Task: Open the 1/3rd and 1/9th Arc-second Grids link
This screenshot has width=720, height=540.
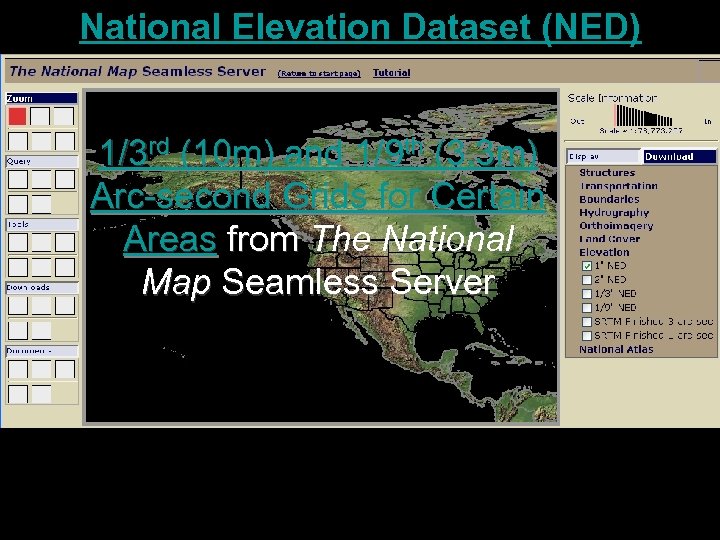Action: [318, 197]
